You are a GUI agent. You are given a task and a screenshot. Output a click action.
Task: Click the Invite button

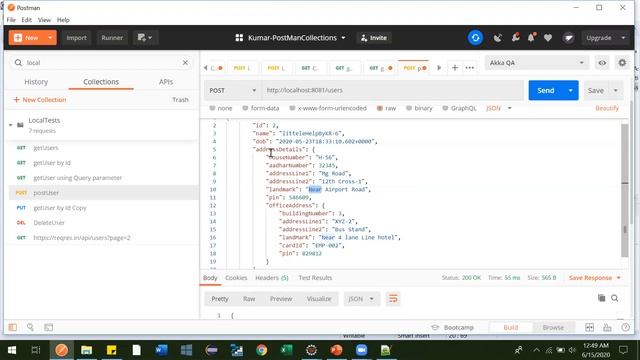click(x=374, y=38)
